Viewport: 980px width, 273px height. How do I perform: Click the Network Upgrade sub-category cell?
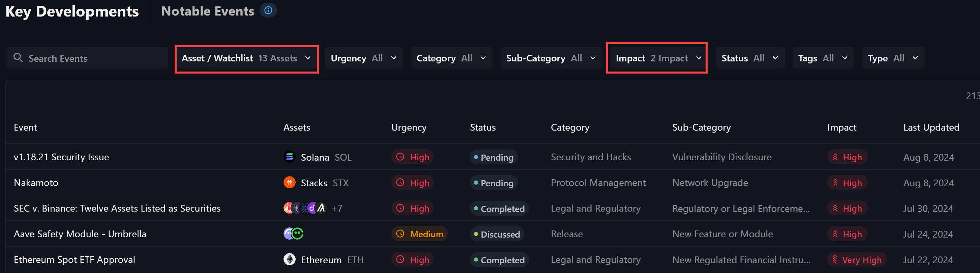(x=710, y=182)
